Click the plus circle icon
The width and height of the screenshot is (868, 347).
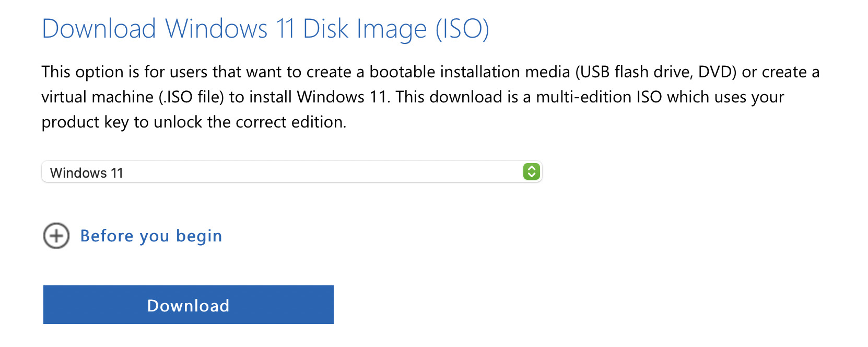click(x=56, y=236)
